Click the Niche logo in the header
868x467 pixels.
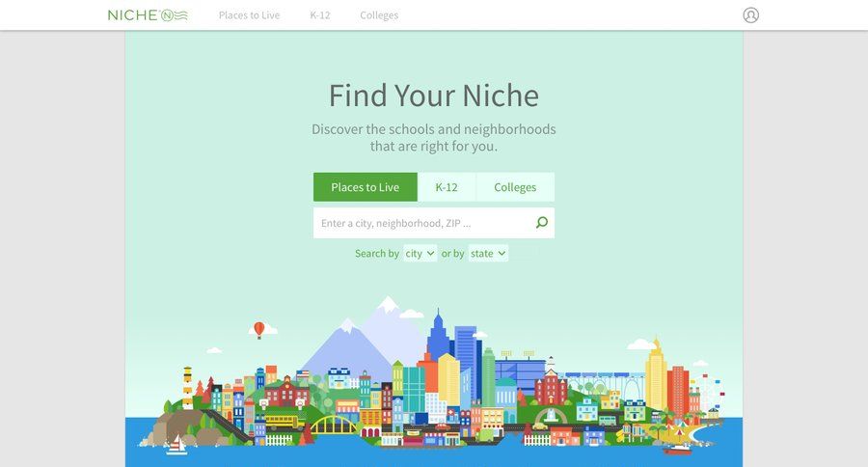[148, 15]
